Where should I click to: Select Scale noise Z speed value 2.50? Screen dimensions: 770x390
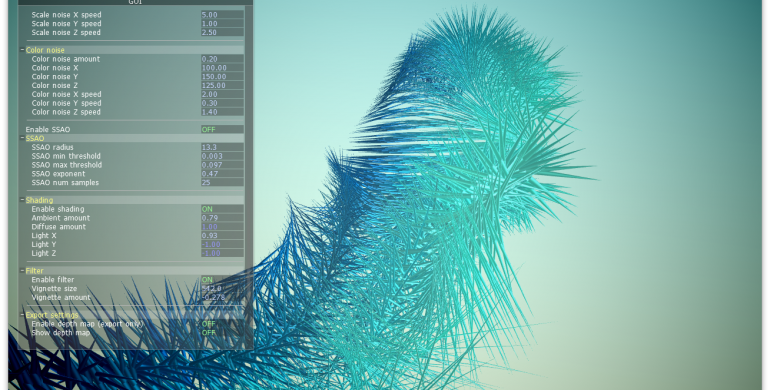point(222,32)
